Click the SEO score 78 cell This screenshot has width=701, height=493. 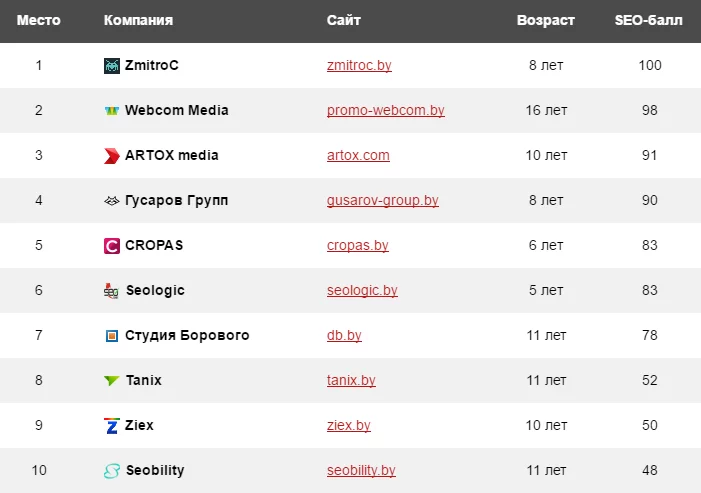[650, 335]
